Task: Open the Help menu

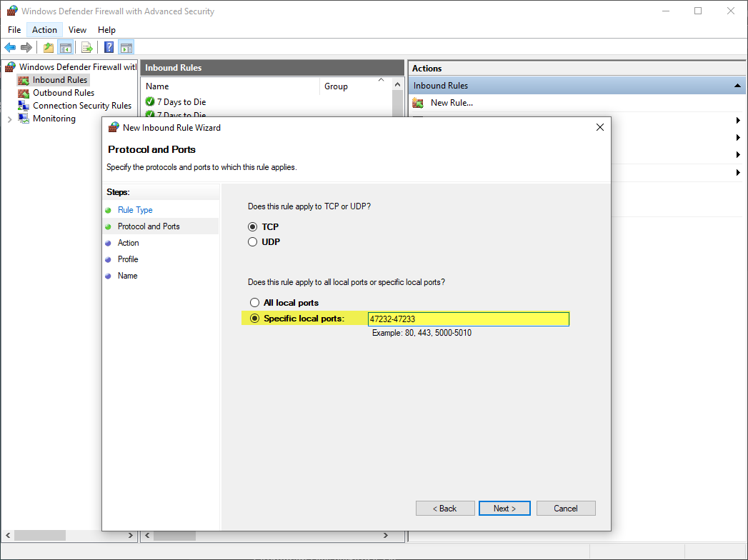Action: tap(106, 29)
